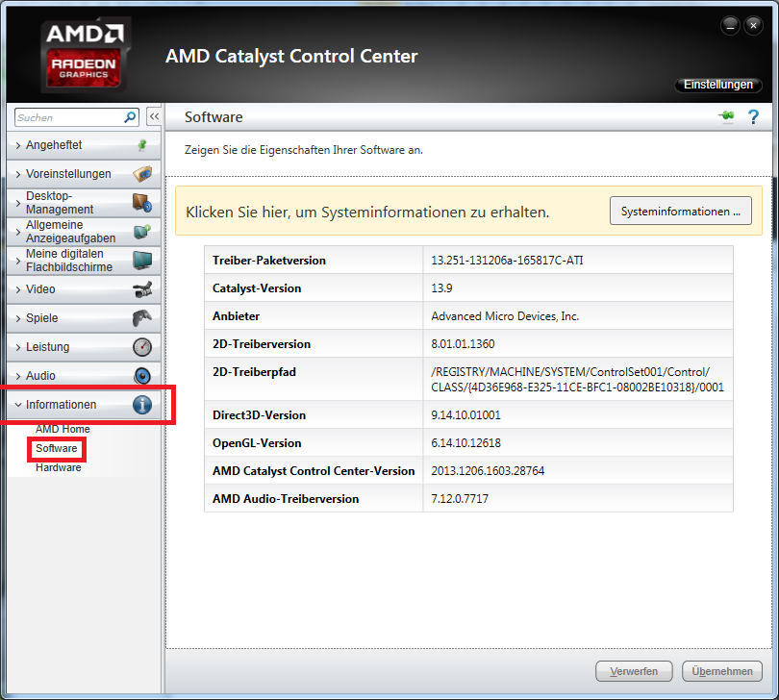
Task: Select the 2D-Treiberpfad registry path value
Action: (577, 380)
